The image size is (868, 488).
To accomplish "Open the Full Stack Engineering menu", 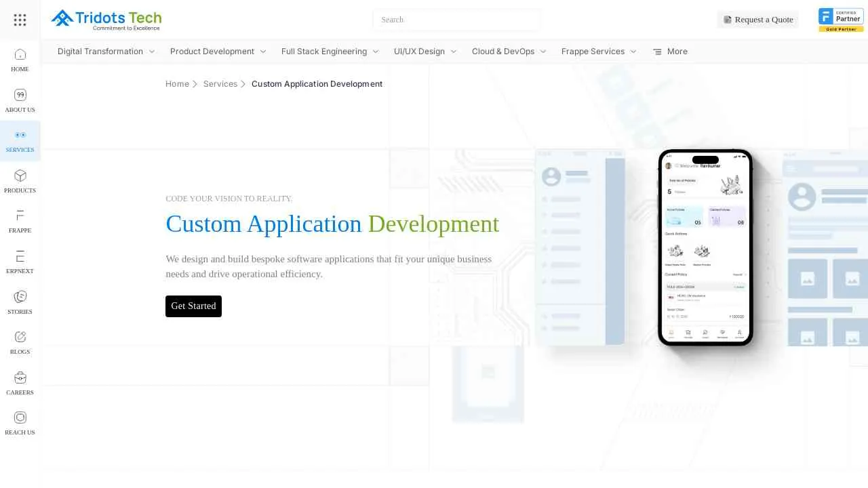I will [x=324, y=52].
